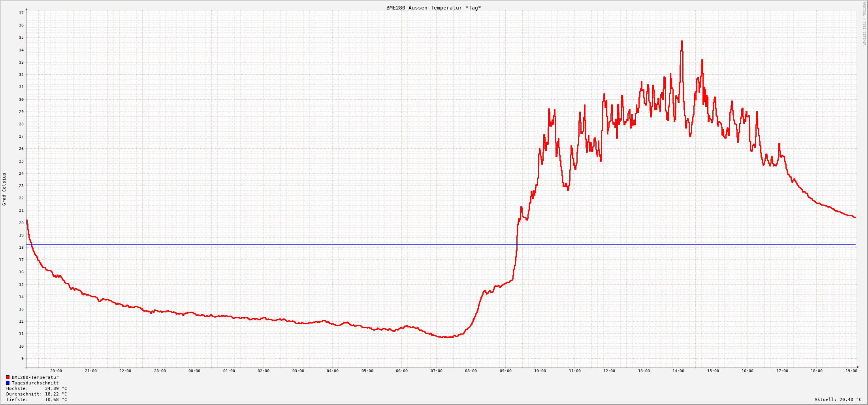868x405 pixels.
Task: Click the arrow atop the y-axis
Action: (26, 9)
